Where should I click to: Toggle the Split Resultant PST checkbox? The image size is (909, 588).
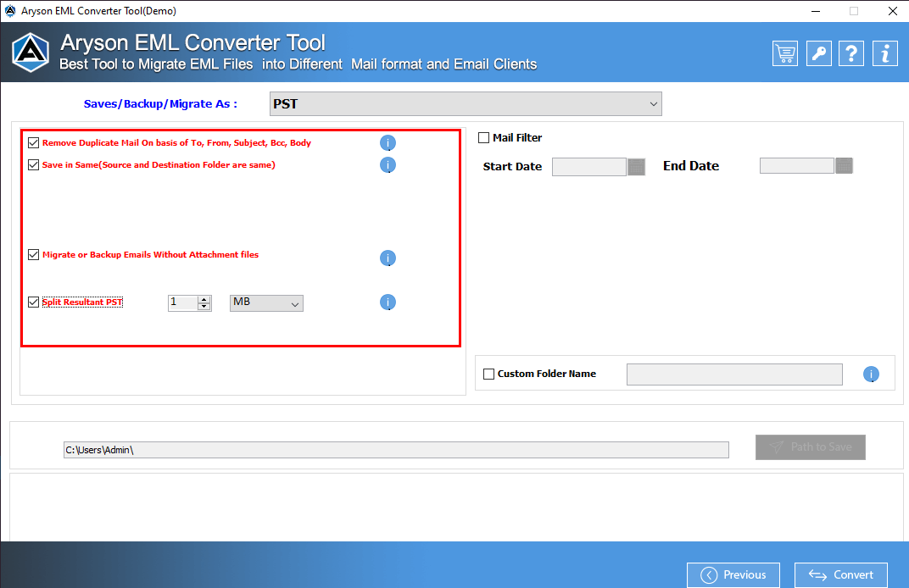34,302
